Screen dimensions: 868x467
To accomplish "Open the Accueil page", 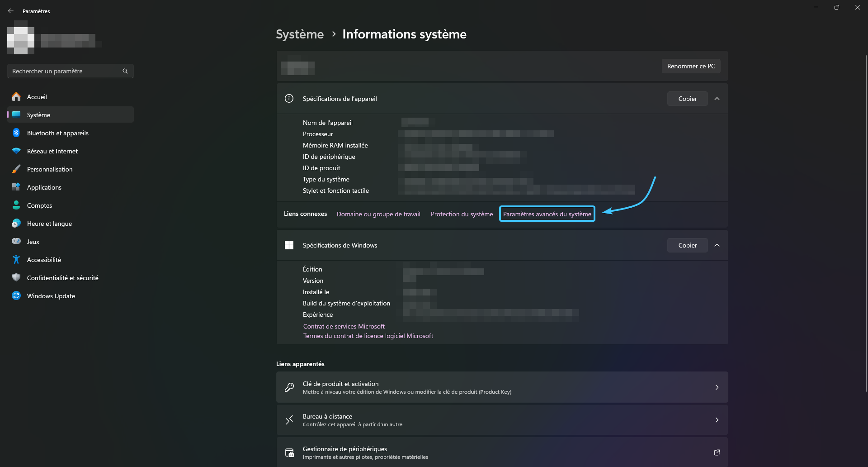I will pos(71,96).
